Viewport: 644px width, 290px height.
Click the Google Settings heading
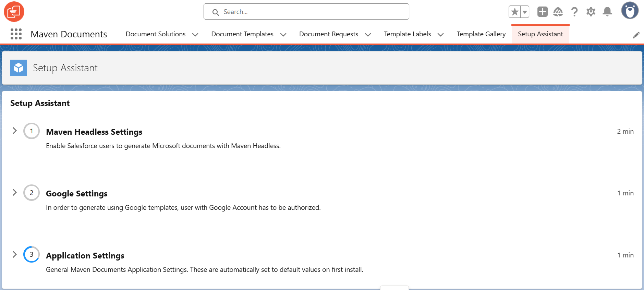(x=77, y=194)
